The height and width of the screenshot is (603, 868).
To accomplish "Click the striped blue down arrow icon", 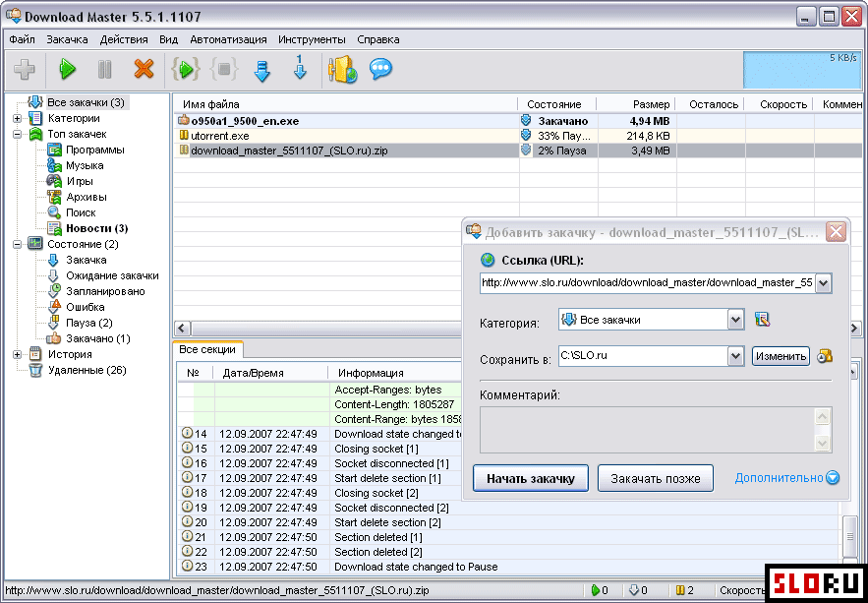I will [x=261, y=70].
